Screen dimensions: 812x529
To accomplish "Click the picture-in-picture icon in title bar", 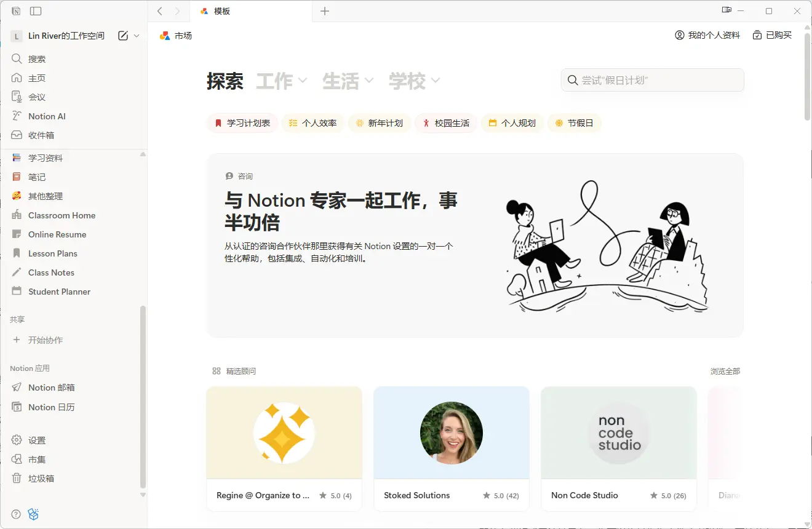I will [x=727, y=10].
